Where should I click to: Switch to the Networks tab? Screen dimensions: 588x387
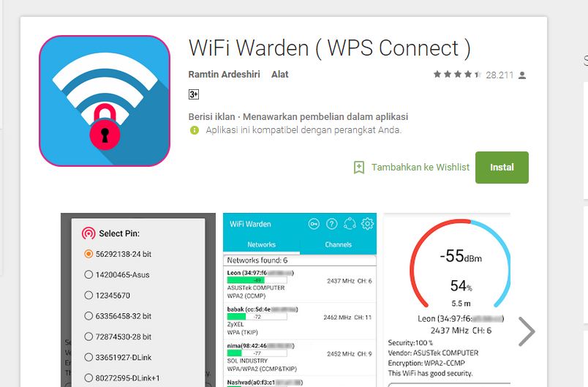point(261,244)
